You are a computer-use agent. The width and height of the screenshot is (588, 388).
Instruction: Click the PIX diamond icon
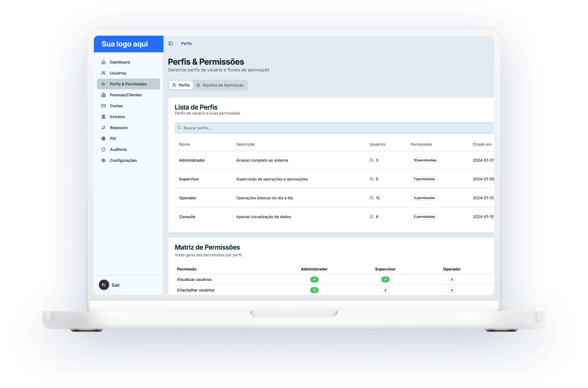pyautogui.click(x=104, y=139)
